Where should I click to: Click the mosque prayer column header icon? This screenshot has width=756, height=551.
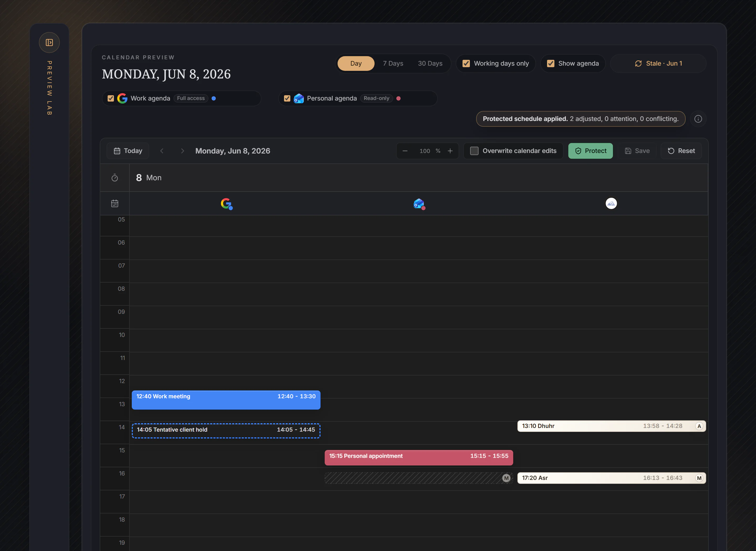(x=611, y=203)
